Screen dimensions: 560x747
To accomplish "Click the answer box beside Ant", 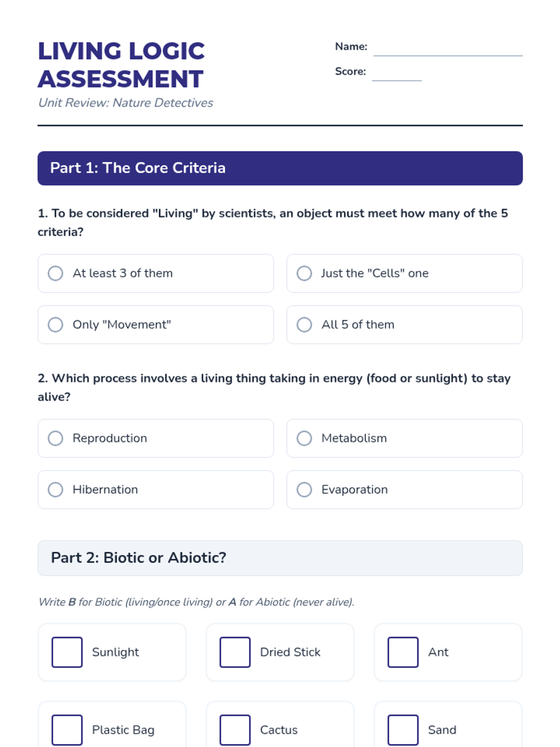I will [x=403, y=652].
